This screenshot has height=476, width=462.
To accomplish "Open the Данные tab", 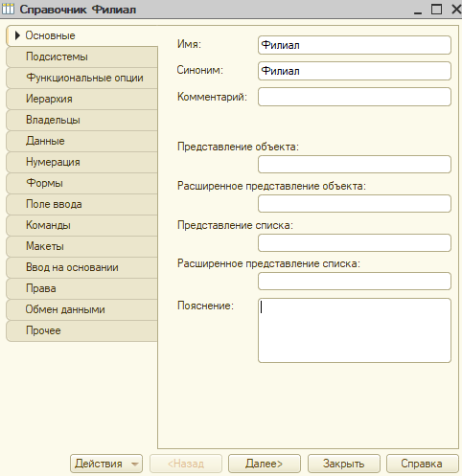I will point(81,141).
